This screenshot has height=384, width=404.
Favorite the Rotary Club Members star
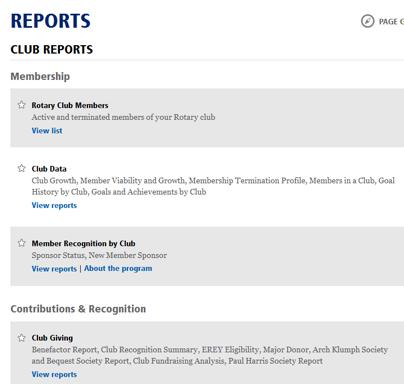tap(21, 105)
